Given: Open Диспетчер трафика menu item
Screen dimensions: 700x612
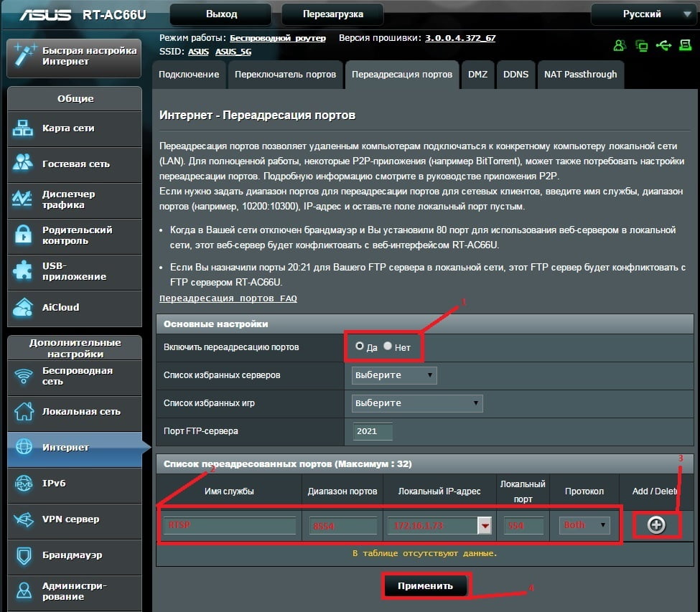Looking at the screenshot, I should pos(75,200).
